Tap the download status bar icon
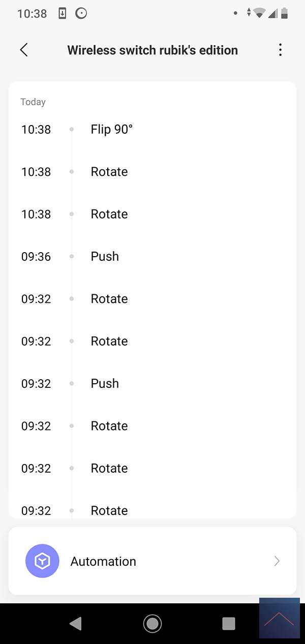Image resolution: width=305 pixels, height=644 pixels. click(63, 14)
